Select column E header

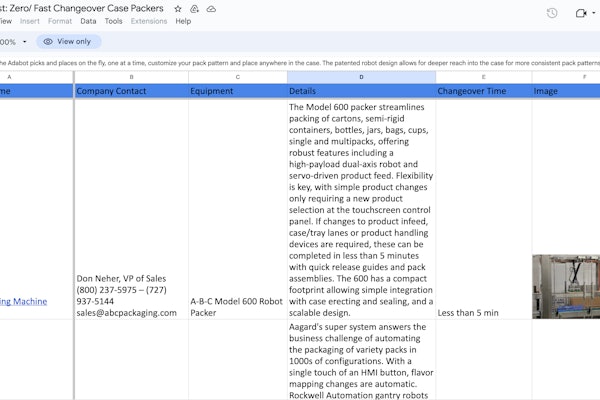483,77
